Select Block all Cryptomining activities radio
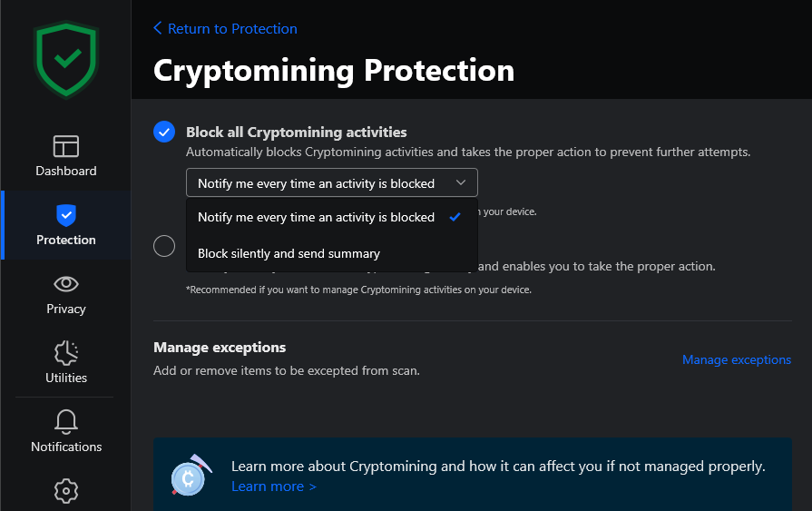This screenshot has height=511, width=812. click(164, 132)
